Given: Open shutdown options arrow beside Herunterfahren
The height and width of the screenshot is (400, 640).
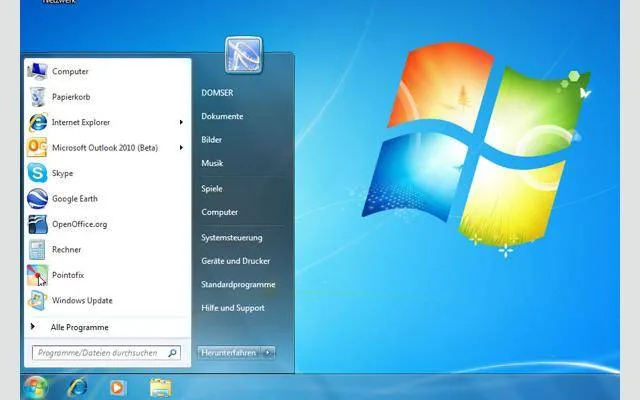Looking at the screenshot, I should [x=268, y=353].
